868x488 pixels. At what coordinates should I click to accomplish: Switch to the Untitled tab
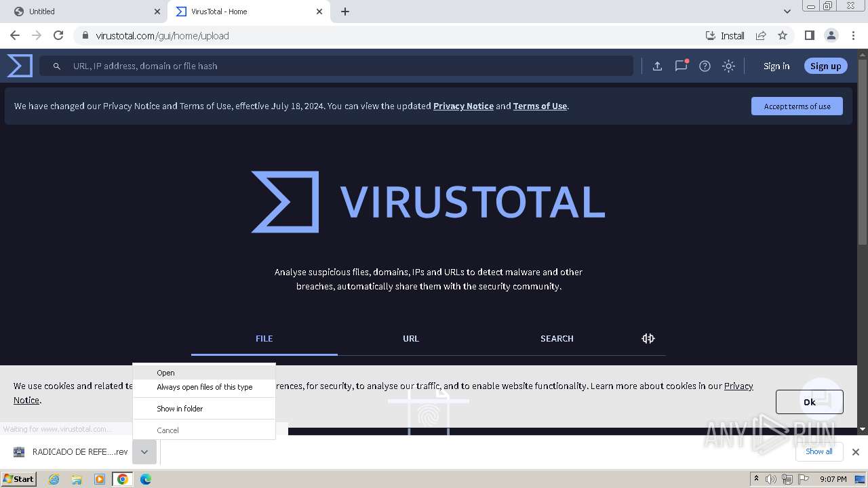(x=83, y=12)
